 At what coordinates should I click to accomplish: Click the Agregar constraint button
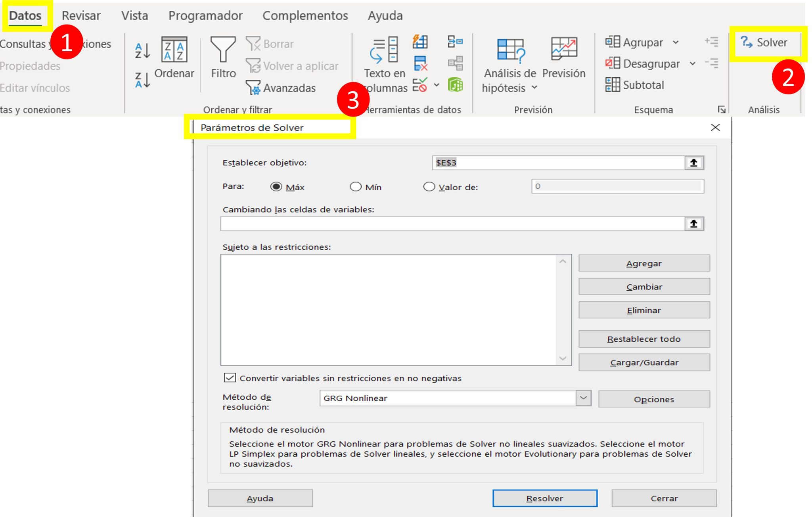click(x=643, y=263)
